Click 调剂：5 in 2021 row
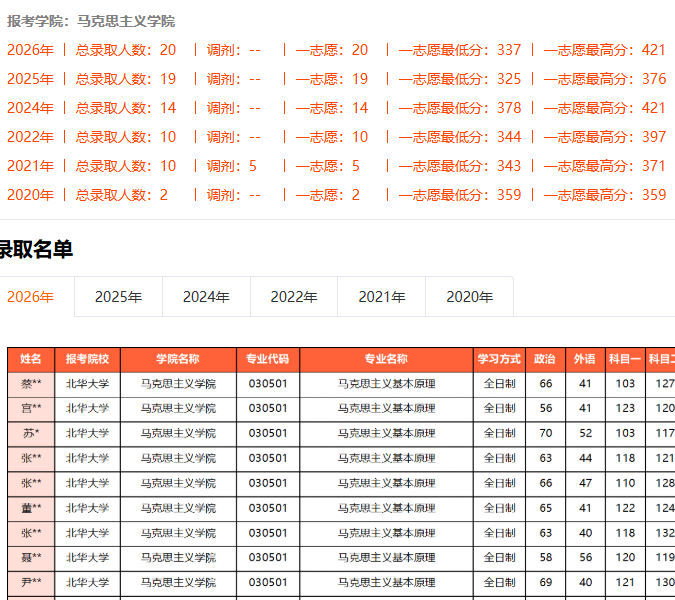Screen dimensions: 675x600 pos(232,166)
